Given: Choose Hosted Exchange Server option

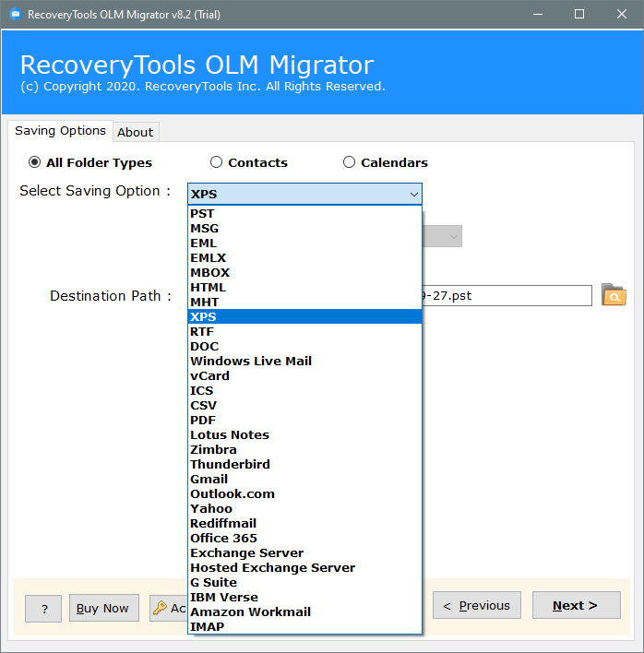Looking at the screenshot, I should tap(304, 568).
